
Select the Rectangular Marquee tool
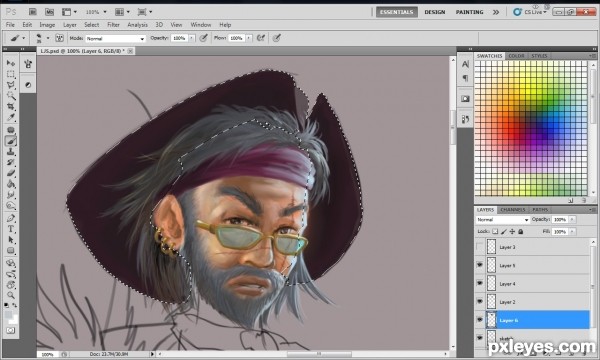(11, 74)
